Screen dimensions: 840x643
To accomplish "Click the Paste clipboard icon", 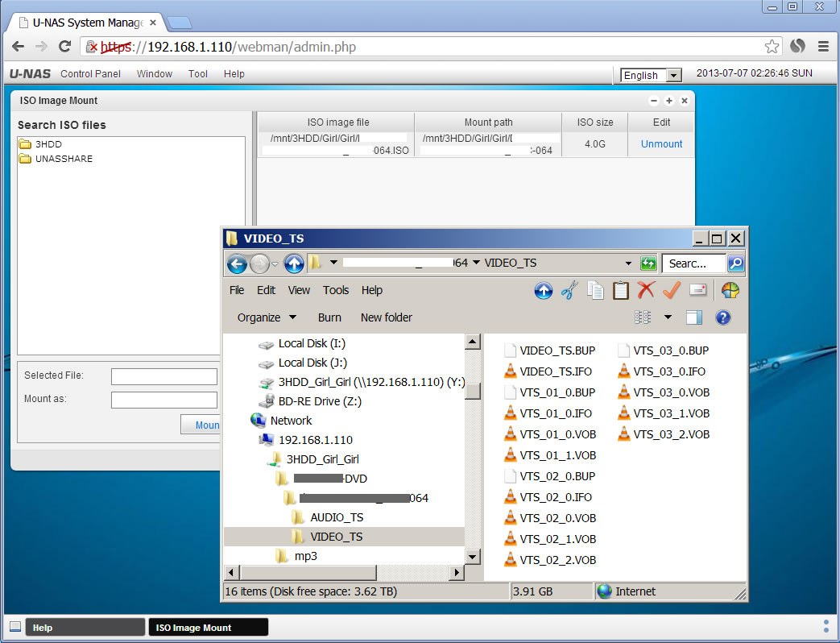I will [x=621, y=290].
